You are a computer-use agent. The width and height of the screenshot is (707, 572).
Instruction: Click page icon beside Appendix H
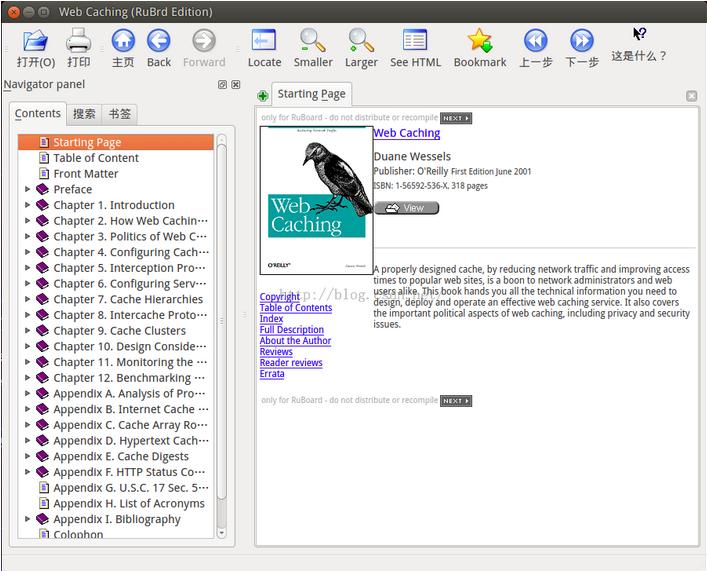coord(44,503)
